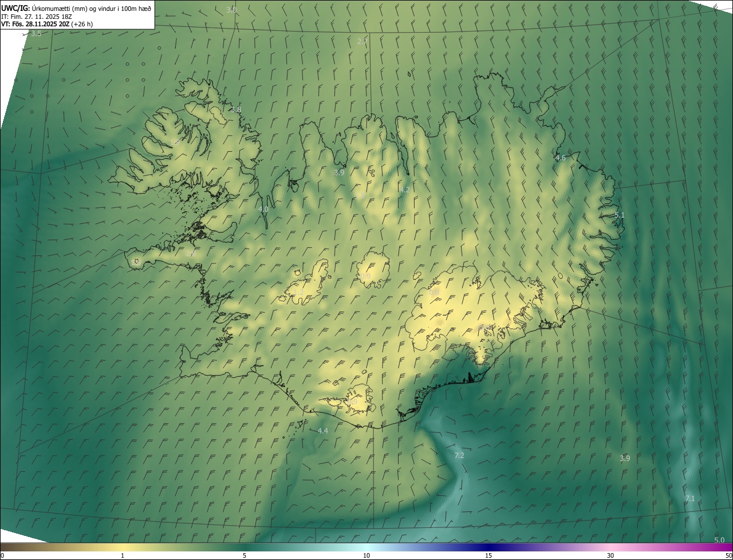Click the 1.2 value inside the western glacier outline
This screenshot has width=733, height=560.
point(298,292)
